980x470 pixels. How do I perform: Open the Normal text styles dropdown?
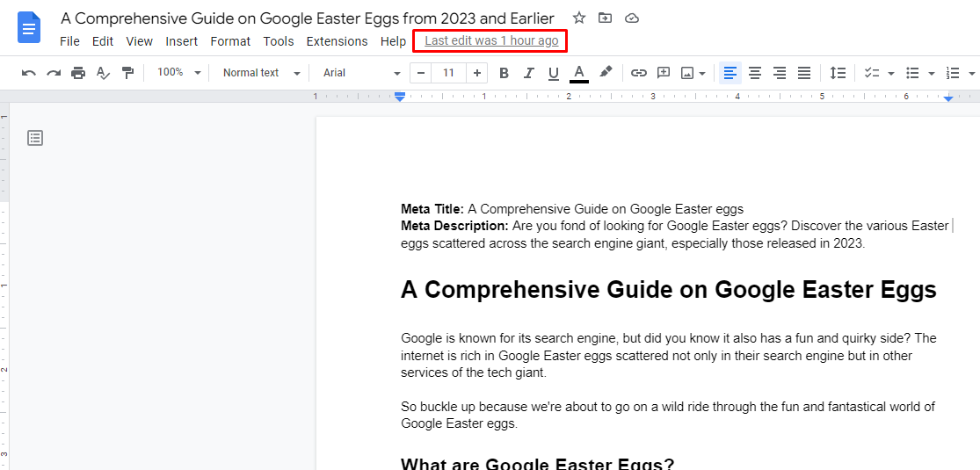click(x=261, y=73)
